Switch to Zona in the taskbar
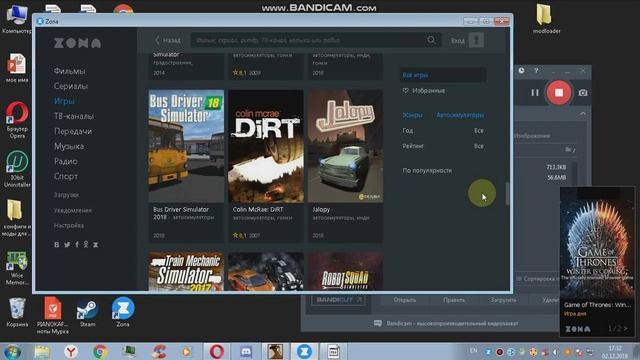The width and height of the screenshot is (640, 360). pyautogui.click(x=304, y=351)
